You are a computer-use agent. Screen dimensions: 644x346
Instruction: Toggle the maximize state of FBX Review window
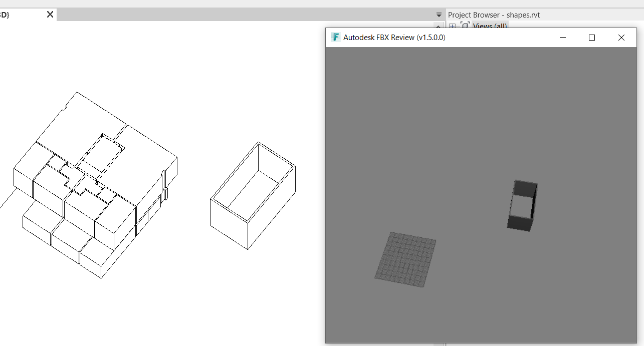tap(591, 37)
